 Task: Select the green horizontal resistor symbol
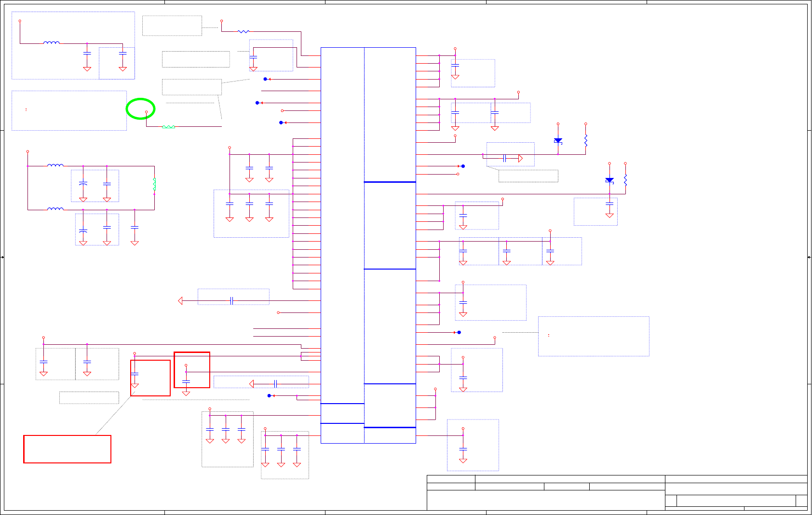click(x=168, y=127)
